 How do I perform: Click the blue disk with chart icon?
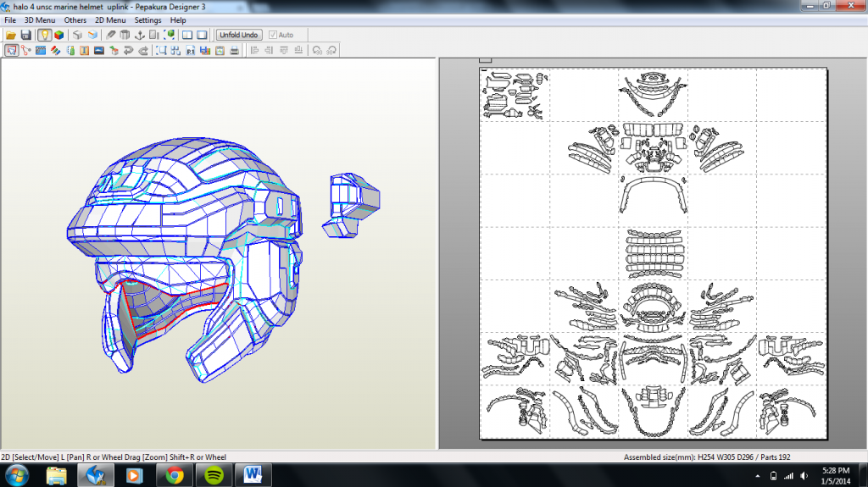tap(205, 50)
